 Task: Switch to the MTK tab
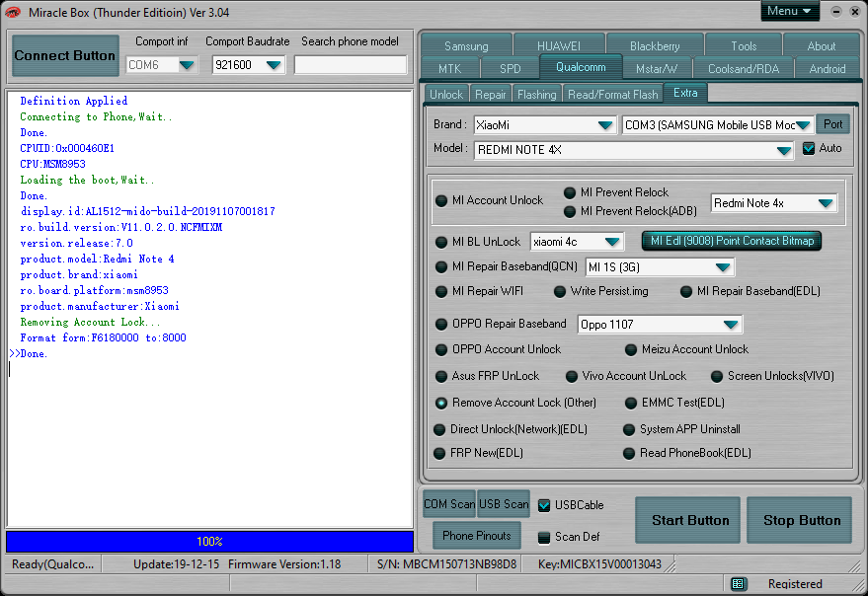(x=449, y=69)
